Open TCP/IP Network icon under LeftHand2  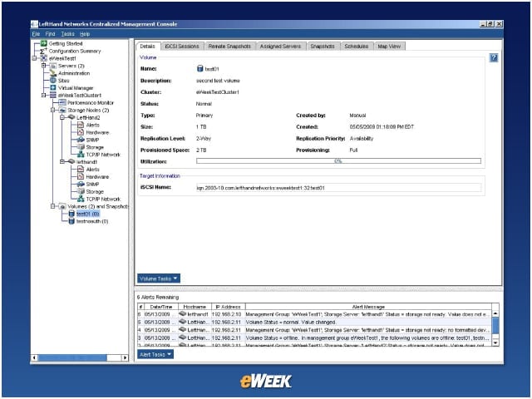click(x=81, y=155)
